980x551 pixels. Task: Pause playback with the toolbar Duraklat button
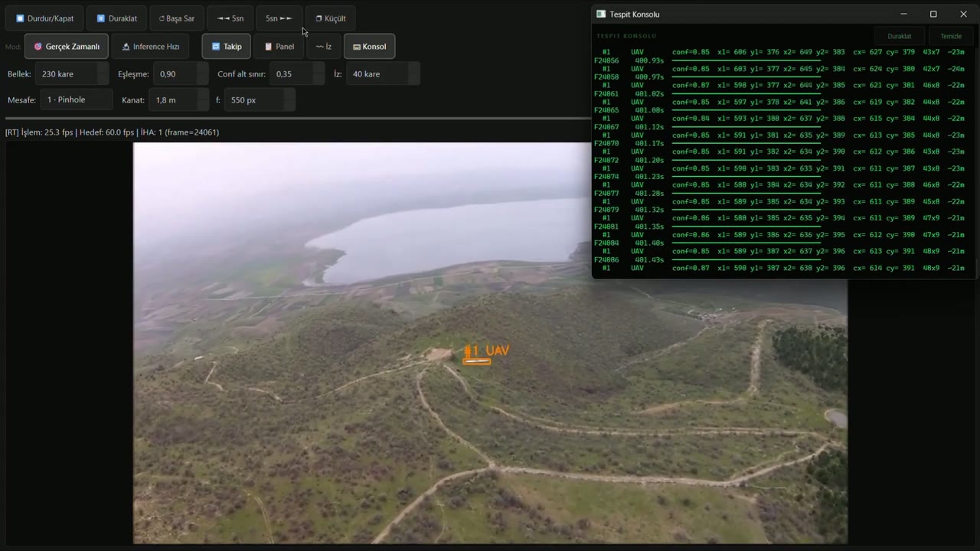tap(116, 18)
